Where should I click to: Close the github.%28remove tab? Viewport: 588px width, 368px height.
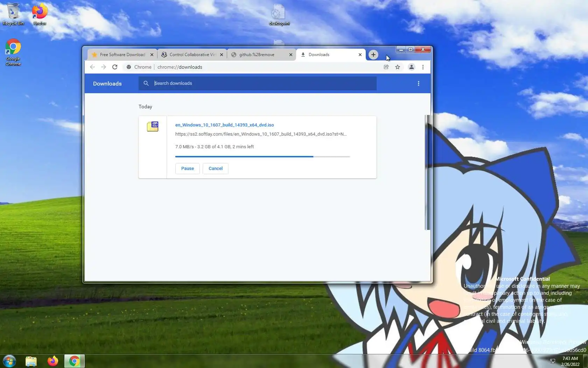click(x=291, y=55)
